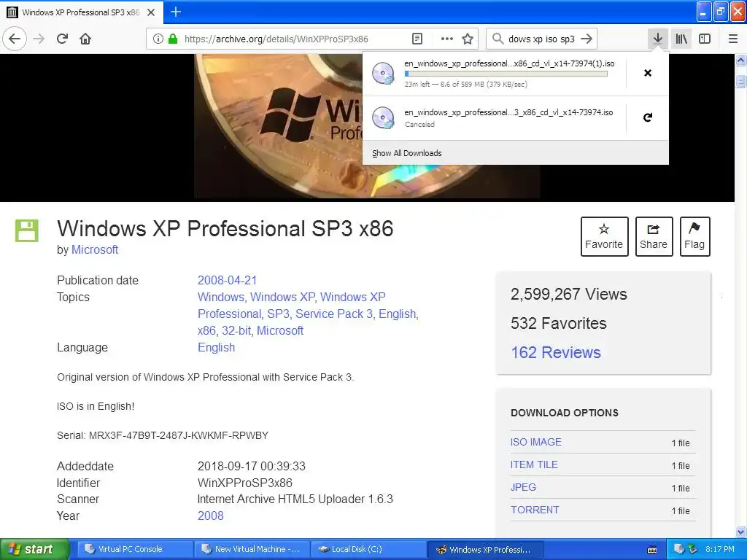Open the Library toolbar button

681,39
